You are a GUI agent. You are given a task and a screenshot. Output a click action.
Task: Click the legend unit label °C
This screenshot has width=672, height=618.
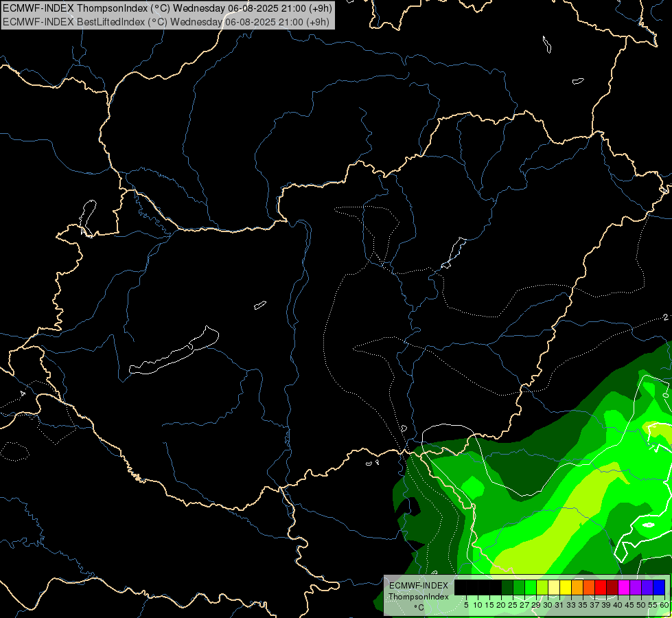[x=419, y=607]
